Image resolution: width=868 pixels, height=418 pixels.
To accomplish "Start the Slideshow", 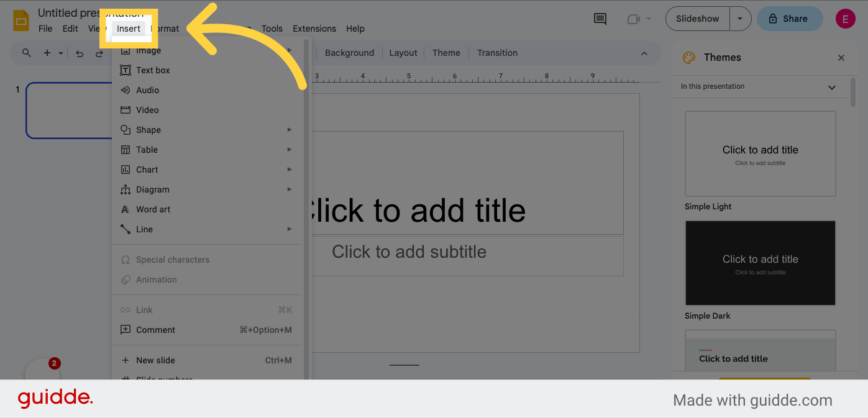I will 697,19.
